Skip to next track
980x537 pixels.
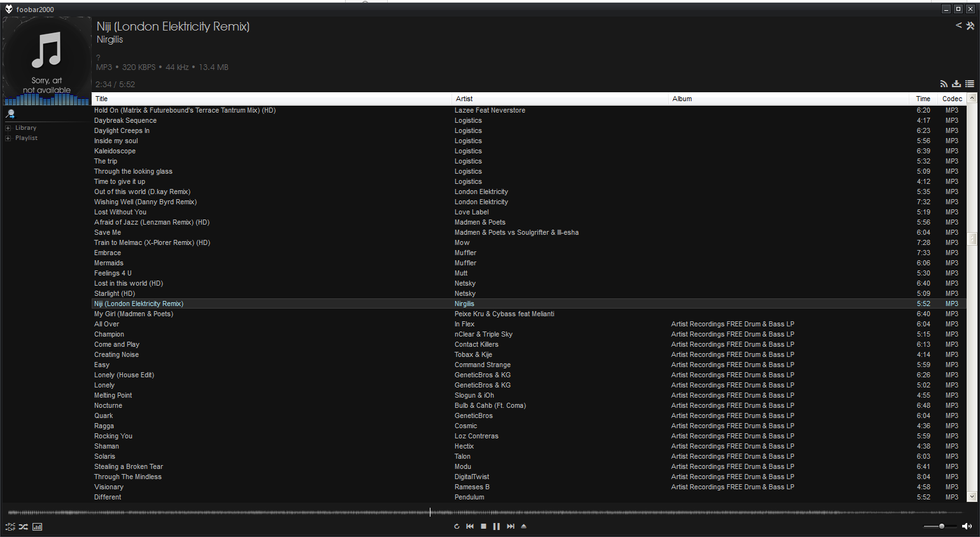pos(510,526)
